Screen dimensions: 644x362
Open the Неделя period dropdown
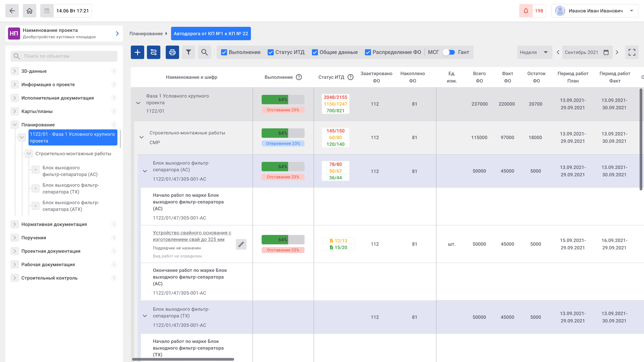(535, 52)
